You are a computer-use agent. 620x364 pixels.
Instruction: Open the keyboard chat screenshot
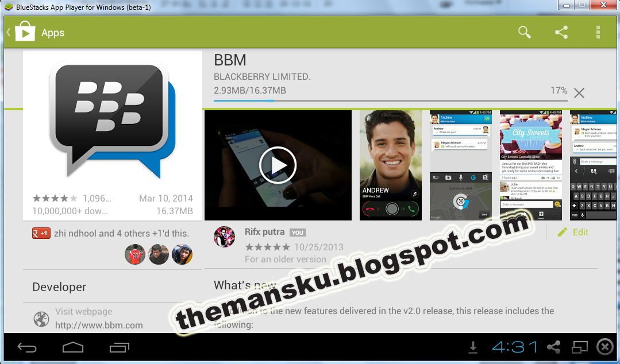[593, 165]
